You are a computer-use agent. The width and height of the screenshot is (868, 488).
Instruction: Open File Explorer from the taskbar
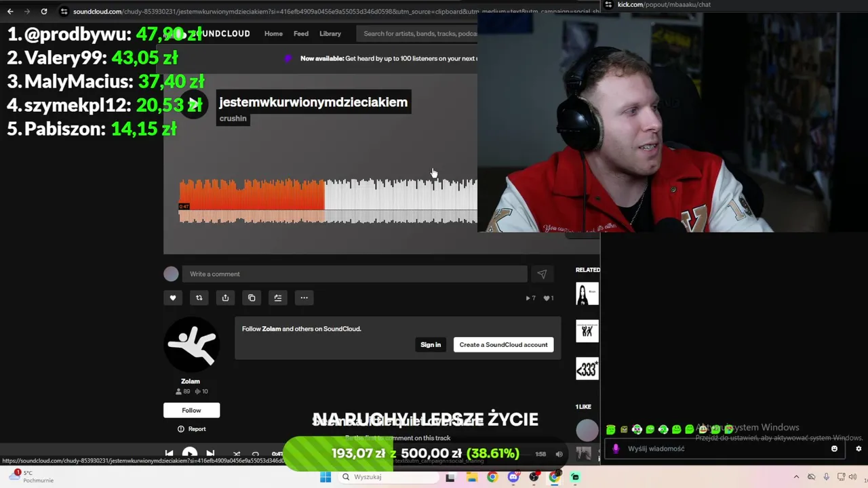pos(471,477)
